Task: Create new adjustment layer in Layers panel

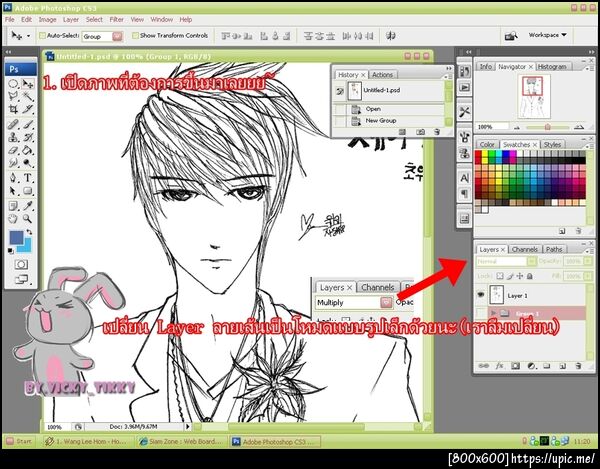Action: 531,366
